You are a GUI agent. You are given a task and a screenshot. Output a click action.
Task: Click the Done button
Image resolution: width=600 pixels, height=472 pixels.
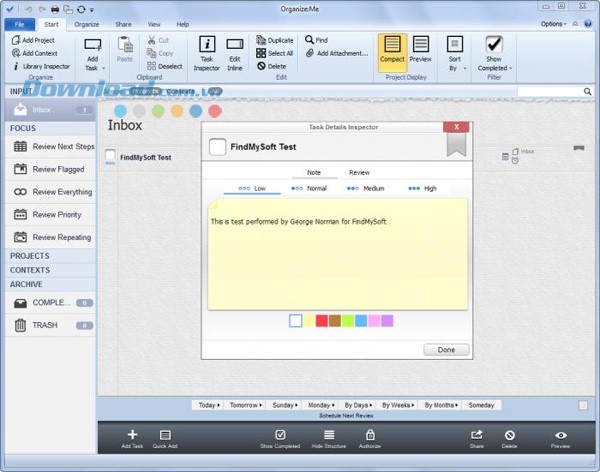[x=446, y=350]
